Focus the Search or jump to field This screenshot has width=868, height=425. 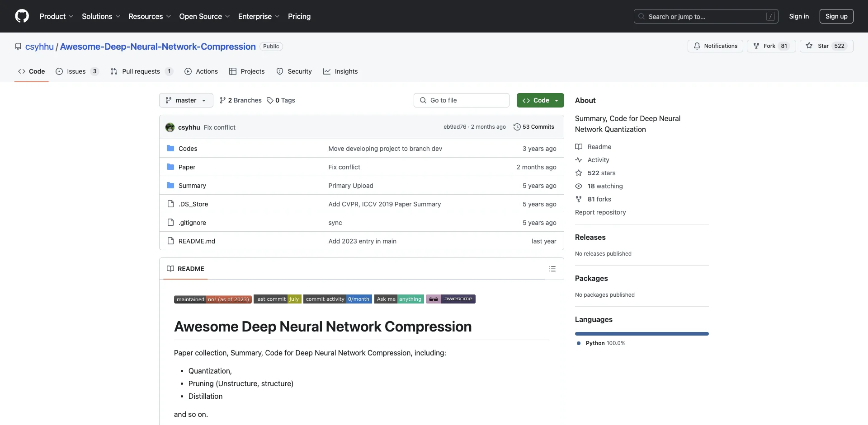(x=706, y=16)
